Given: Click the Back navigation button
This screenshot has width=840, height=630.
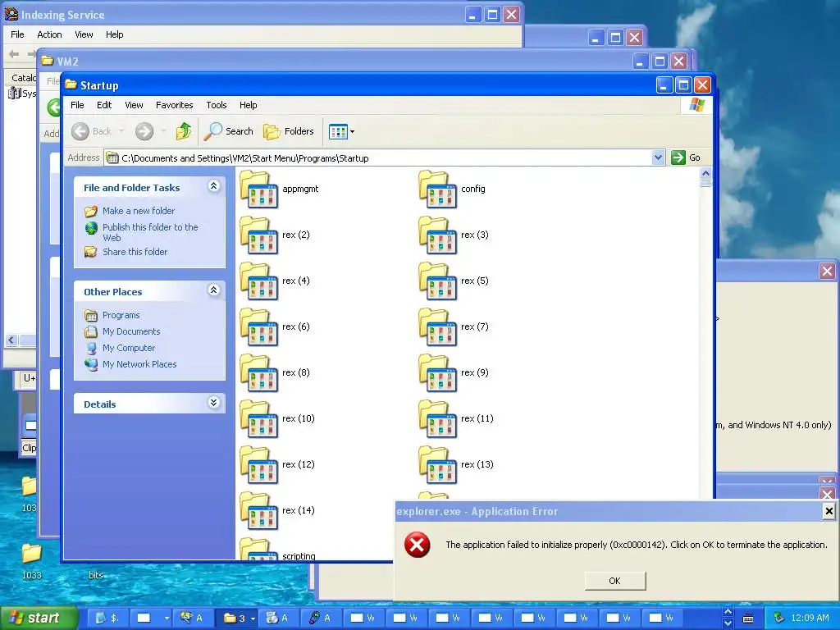Looking at the screenshot, I should 92,131.
